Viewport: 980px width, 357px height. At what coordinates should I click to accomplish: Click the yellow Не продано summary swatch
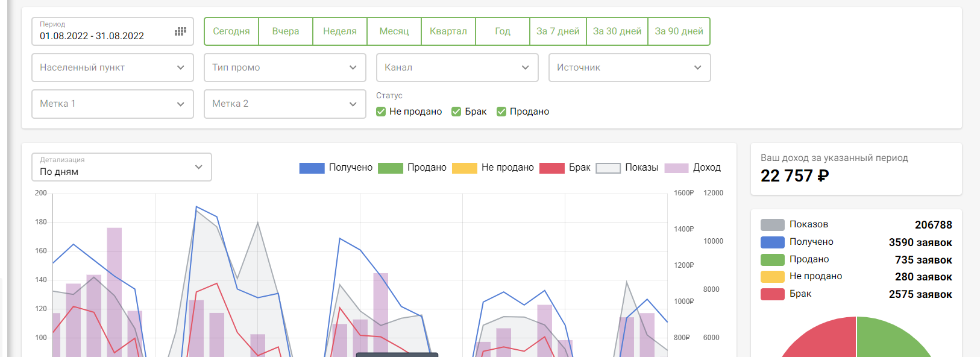point(773,277)
